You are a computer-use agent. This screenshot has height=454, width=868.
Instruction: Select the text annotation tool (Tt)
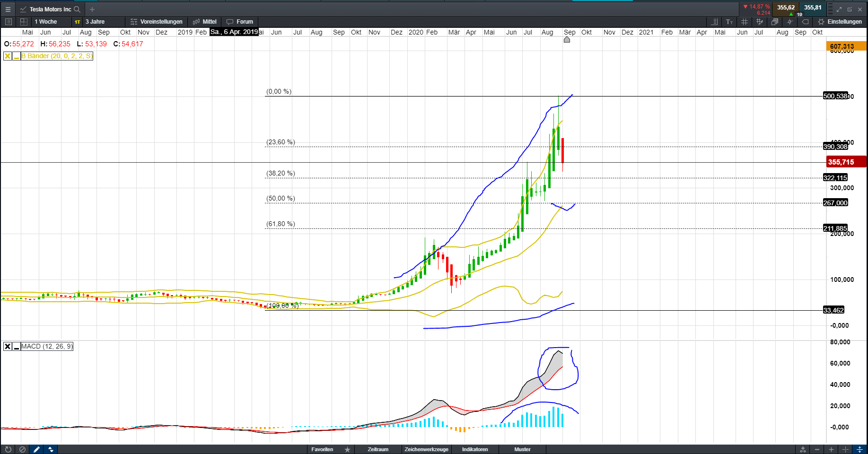coord(729,22)
